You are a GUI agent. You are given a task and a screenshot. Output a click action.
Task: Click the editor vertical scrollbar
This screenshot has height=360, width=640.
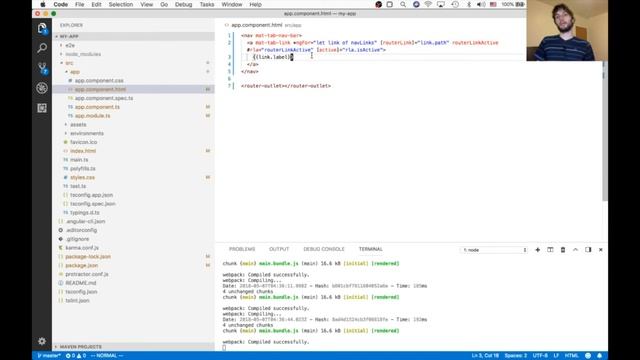click(x=605, y=131)
